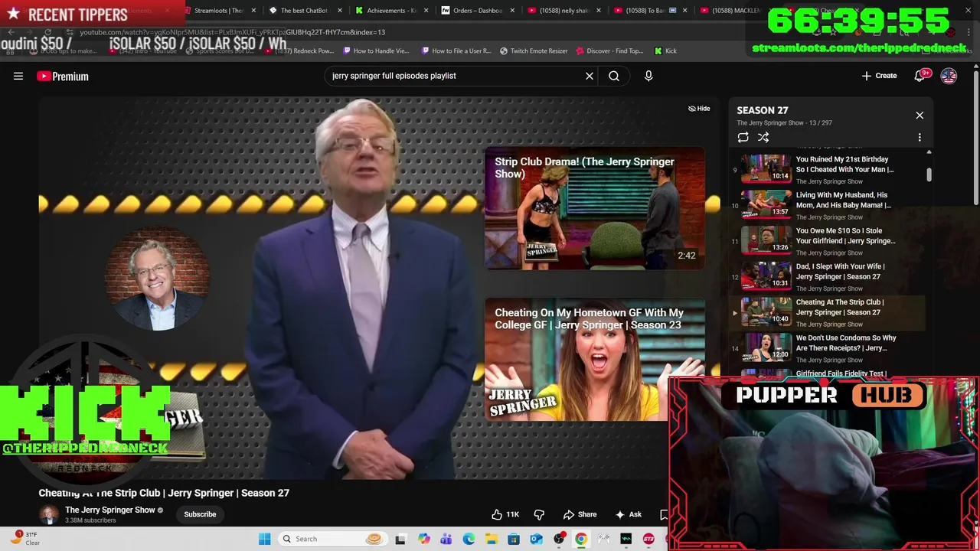Click the 10:14 playlist thumbnail
The height and width of the screenshot is (551, 980).
[766, 168]
